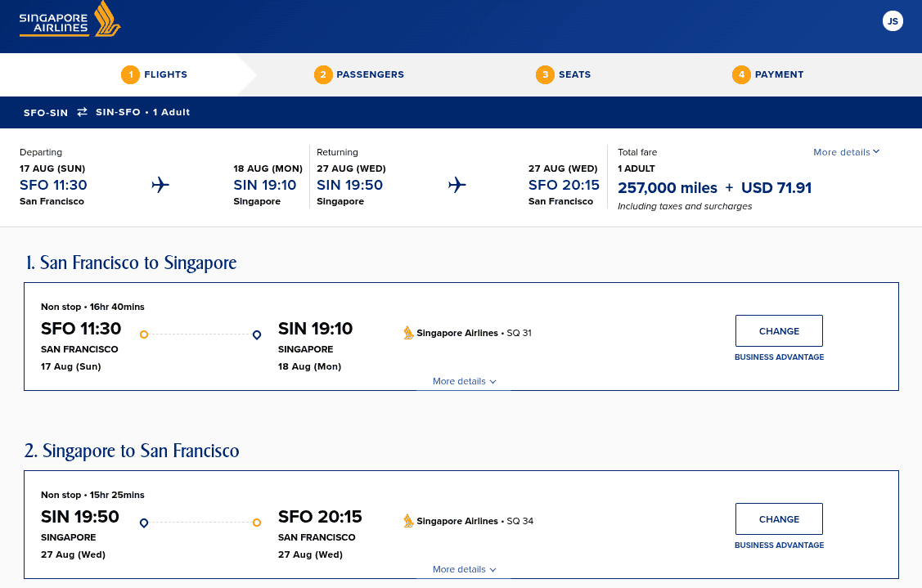Go to the Payment step tab
Screen dimensions: 922x588
coord(768,74)
